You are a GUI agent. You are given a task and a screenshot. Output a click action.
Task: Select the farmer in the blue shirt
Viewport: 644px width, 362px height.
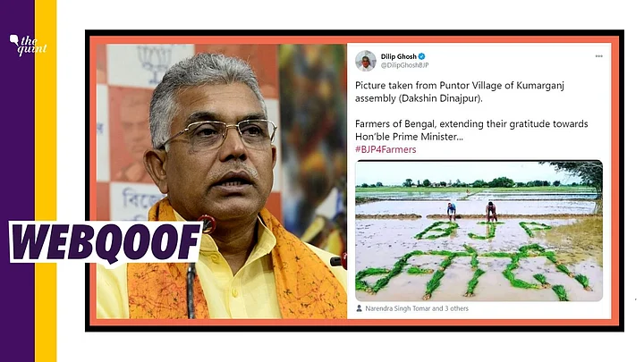pyautogui.click(x=452, y=211)
